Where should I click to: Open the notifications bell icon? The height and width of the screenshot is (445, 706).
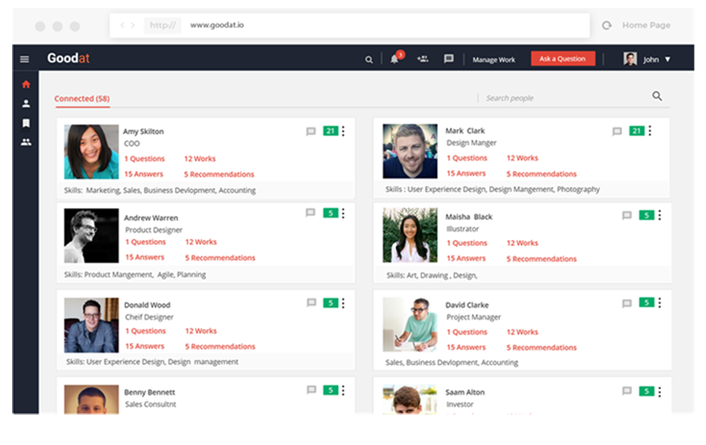[x=394, y=59]
